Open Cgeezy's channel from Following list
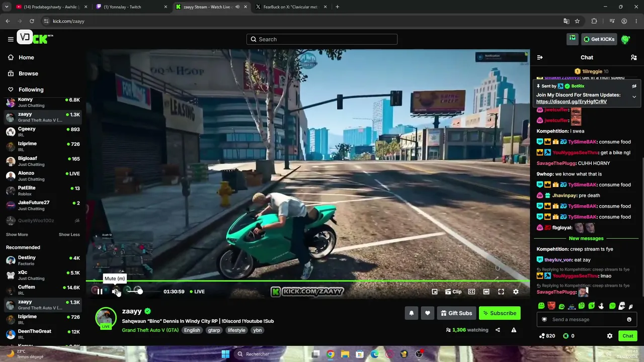Image resolution: width=644 pixels, height=362 pixels. pyautogui.click(x=43, y=132)
